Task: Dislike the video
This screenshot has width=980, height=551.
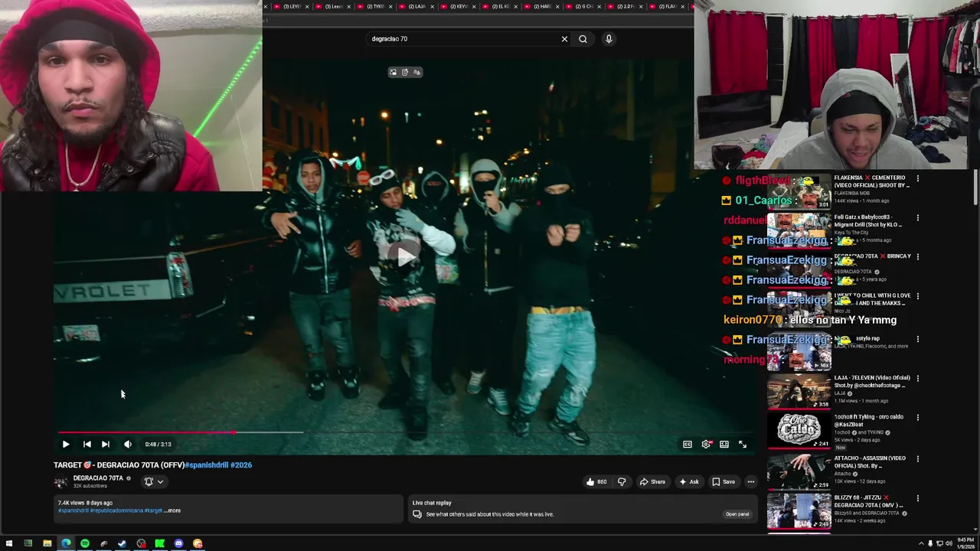Action: point(622,481)
